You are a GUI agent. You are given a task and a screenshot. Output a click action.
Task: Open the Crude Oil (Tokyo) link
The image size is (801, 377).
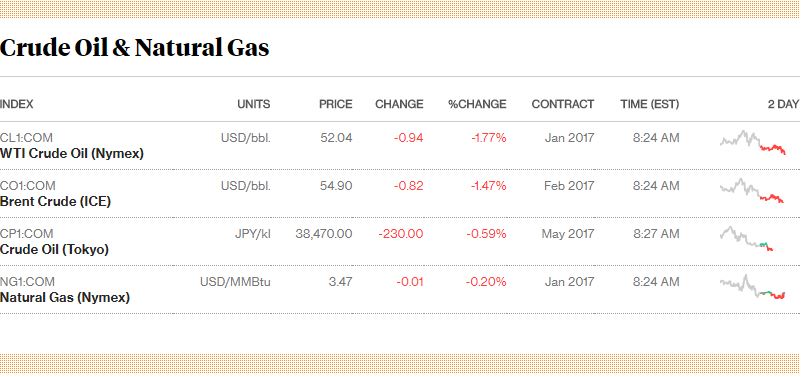tap(54, 249)
